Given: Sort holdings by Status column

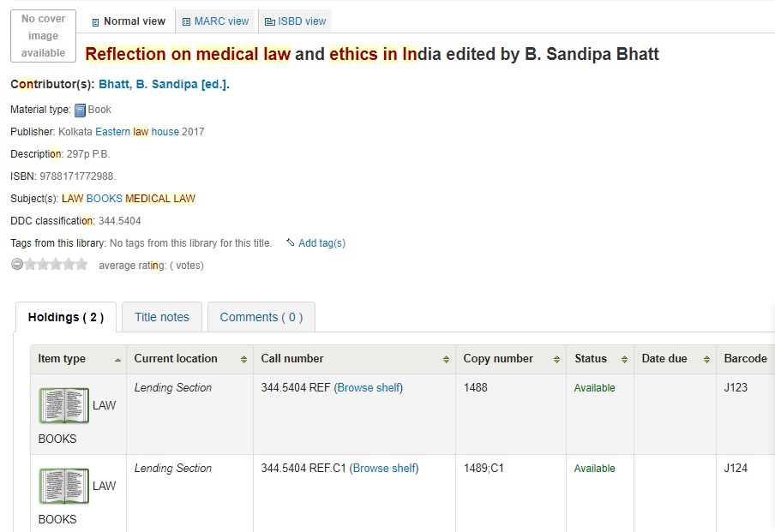Looking at the screenshot, I should (x=599, y=359).
